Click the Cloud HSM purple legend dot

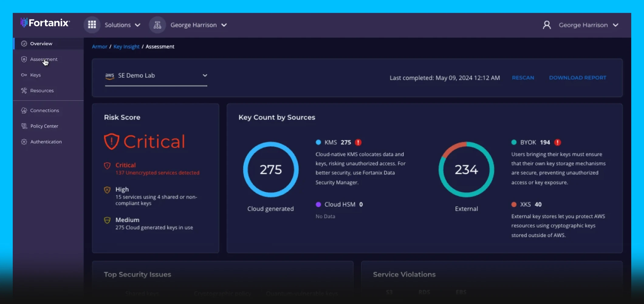coord(318,204)
